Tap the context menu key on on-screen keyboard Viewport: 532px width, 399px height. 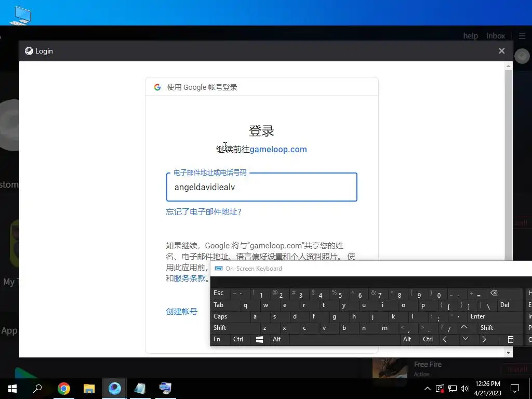(x=511, y=339)
